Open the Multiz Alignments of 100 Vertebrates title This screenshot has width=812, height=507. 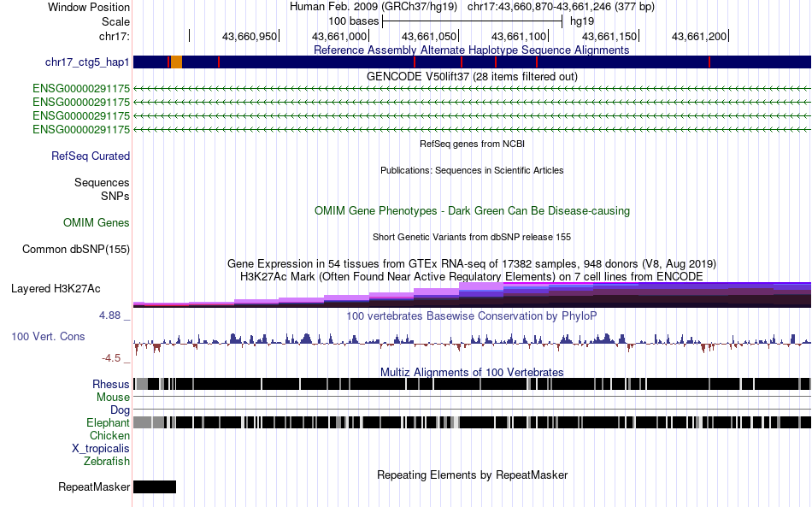472,373
